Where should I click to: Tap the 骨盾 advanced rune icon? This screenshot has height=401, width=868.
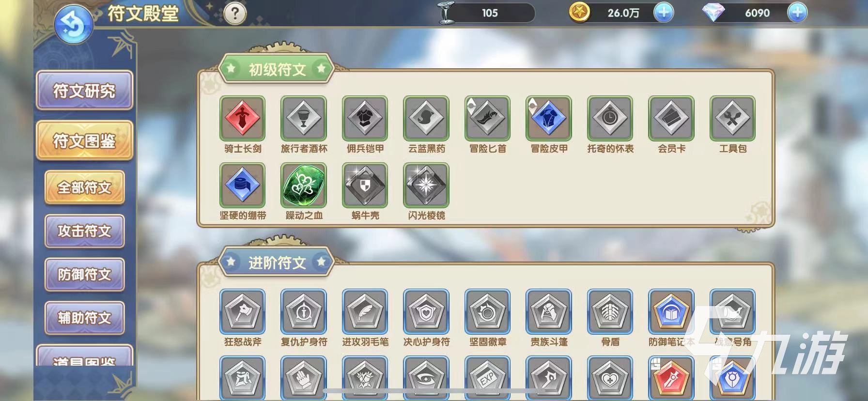click(610, 311)
